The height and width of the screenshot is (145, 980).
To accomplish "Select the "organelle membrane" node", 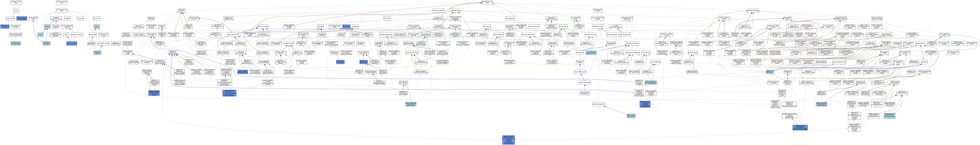I will pyautogui.click(x=77, y=35).
